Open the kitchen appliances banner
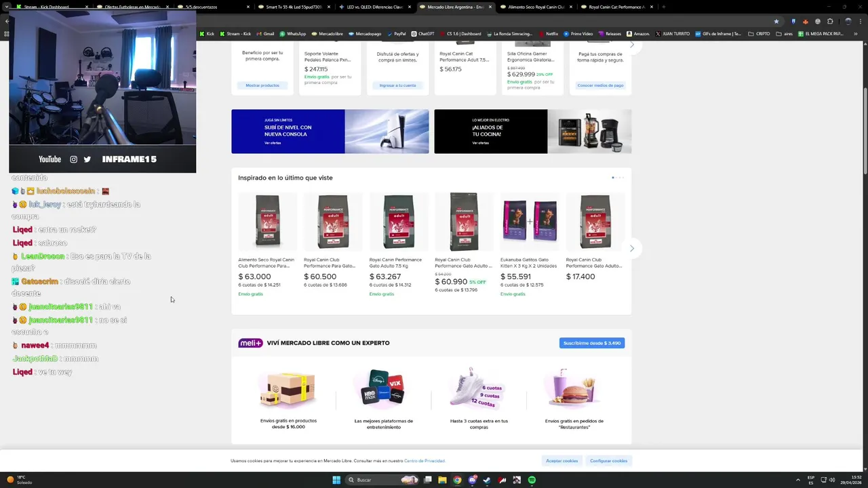868x488 pixels. pos(533,131)
